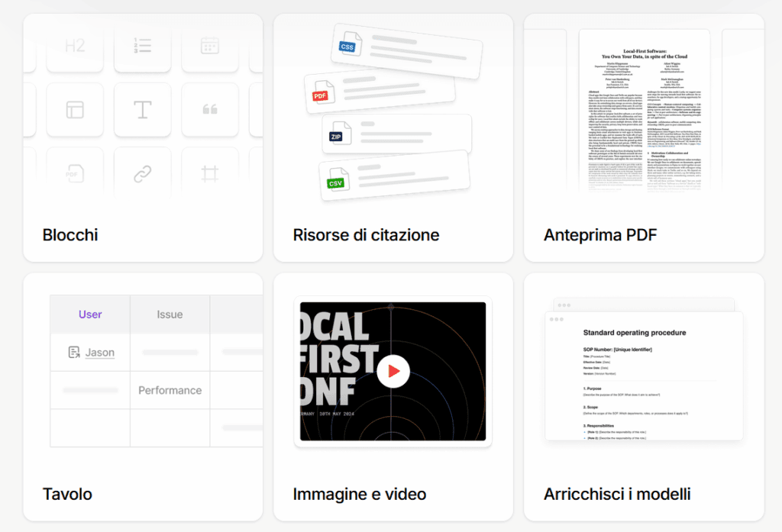The image size is (782, 532).
Task: Click the frame grid block icon
Action: click(209, 174)
